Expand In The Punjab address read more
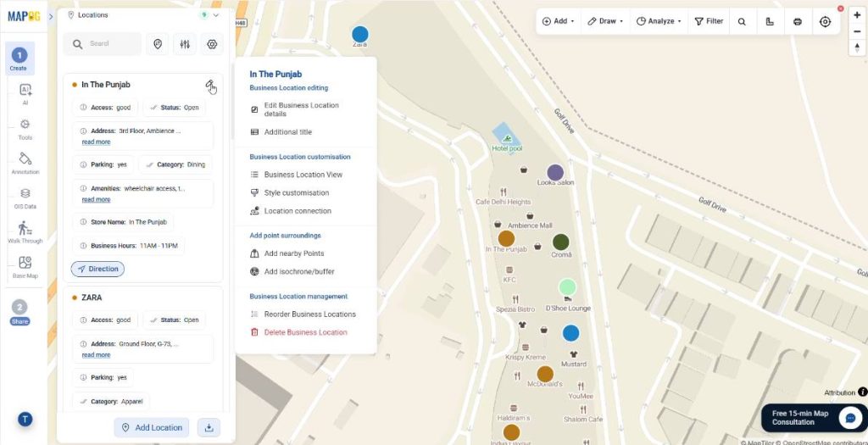 point(96,142)
